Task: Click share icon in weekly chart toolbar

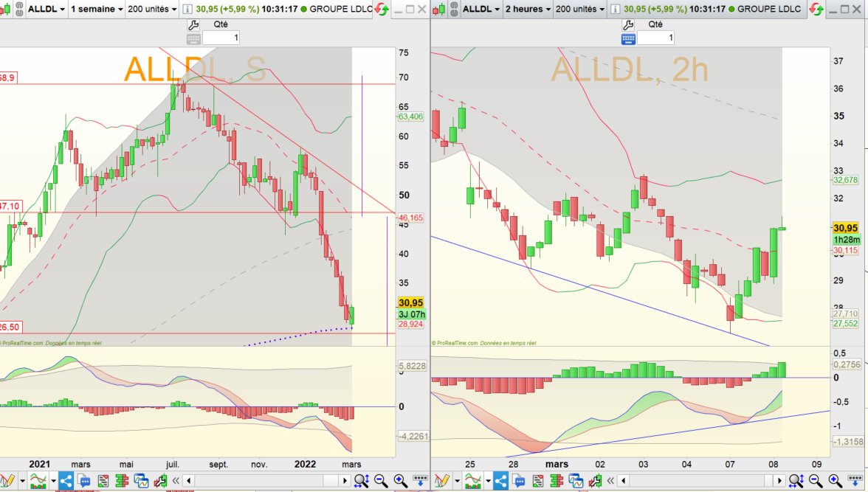Action: [66, 480]
